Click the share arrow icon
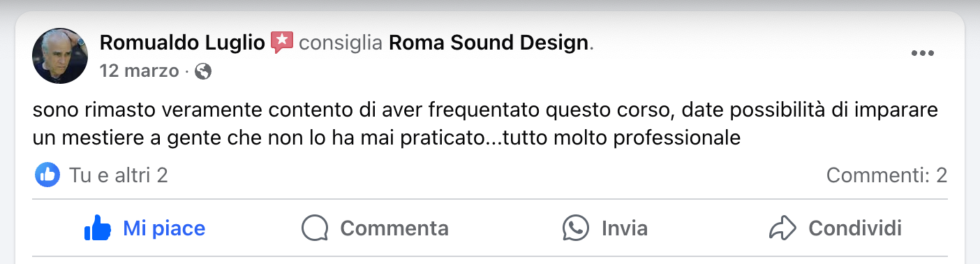This screenshot has width=980, height=264. point(782,228)
